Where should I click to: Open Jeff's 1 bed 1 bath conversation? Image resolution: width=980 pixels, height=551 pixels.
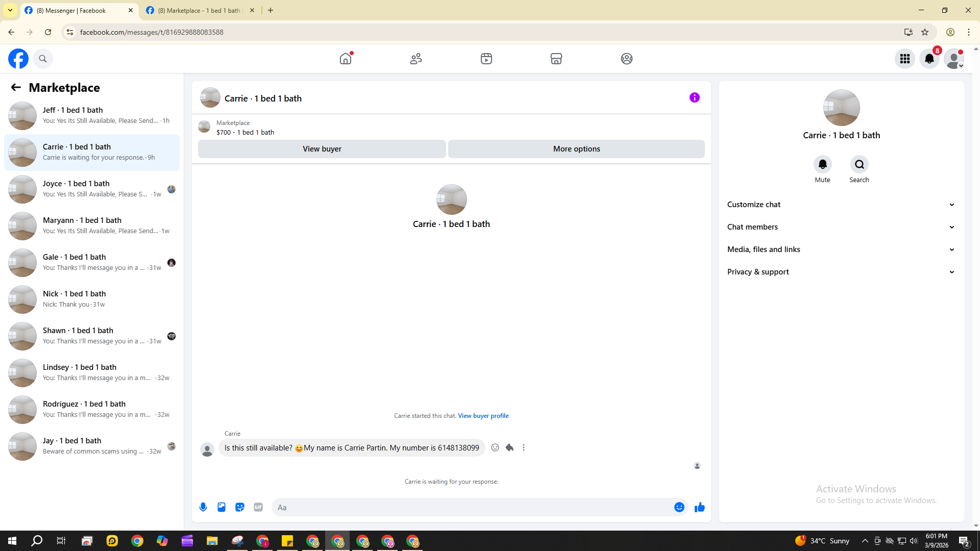coord(92,115)
